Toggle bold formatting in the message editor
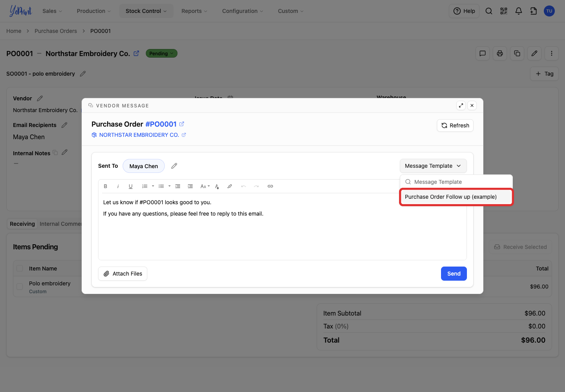 [x=106, y=186]
